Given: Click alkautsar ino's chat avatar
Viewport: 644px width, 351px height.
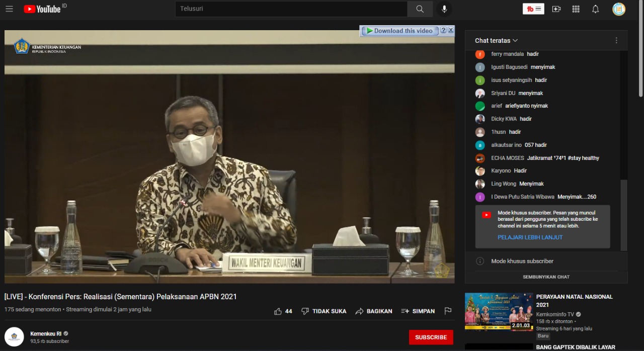Looking at the screenshot, I should click(x=480, y=145).
